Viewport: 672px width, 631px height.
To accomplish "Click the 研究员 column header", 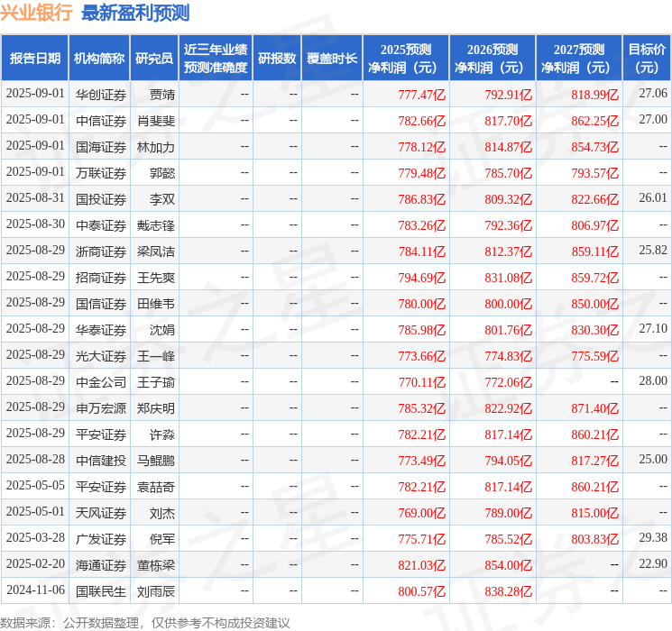I will coord(154,59).
